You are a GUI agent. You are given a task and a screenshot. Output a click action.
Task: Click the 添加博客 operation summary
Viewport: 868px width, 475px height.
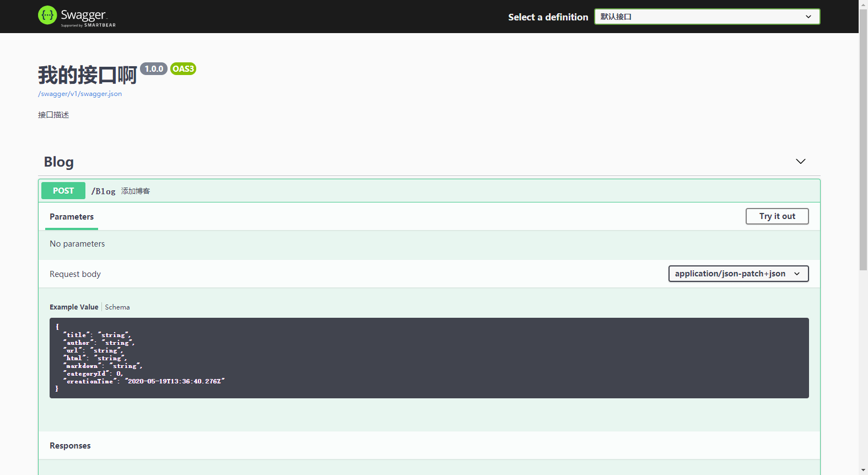[x=136, y=191]
